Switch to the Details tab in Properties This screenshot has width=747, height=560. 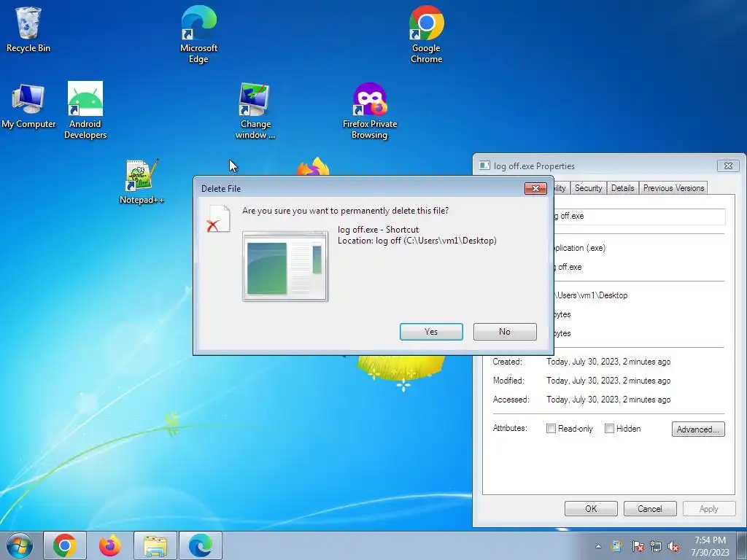click(623, 188)
